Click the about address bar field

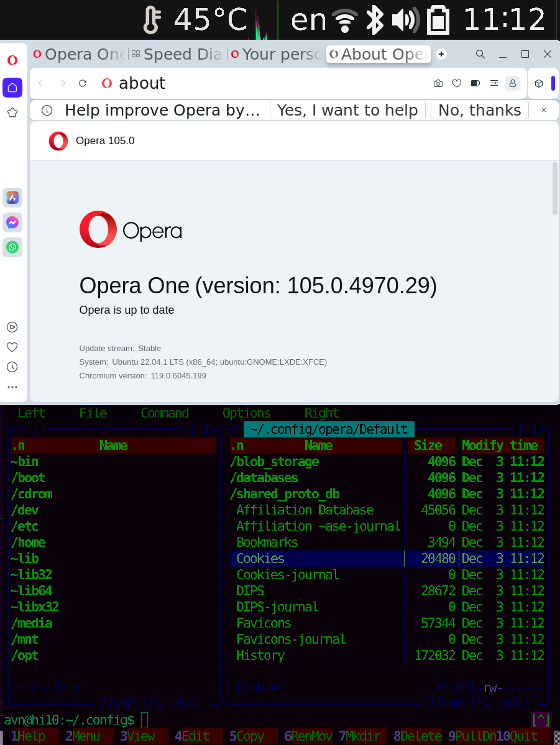[x=266, y=84]
